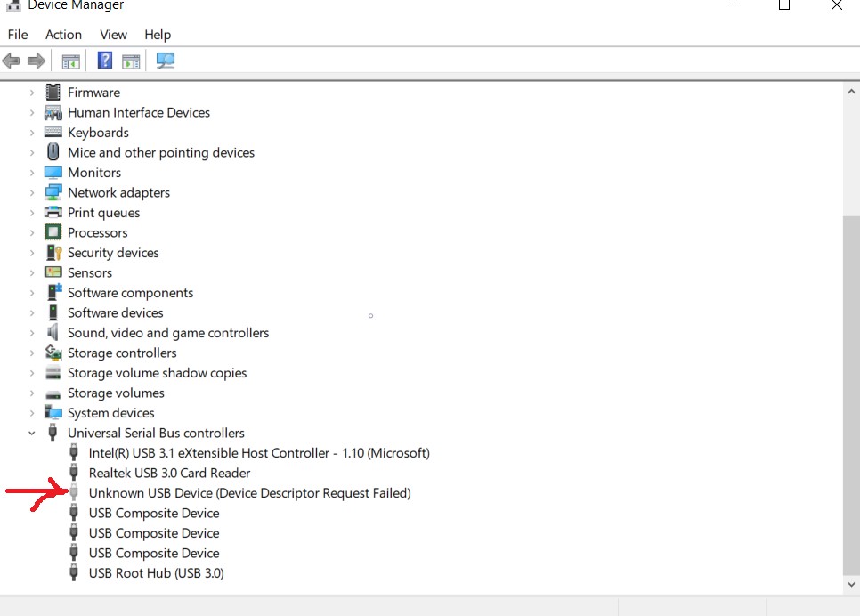Click the Network adapters icon
Viewport: 860px width, 616px height.
[x=53, y=192]
